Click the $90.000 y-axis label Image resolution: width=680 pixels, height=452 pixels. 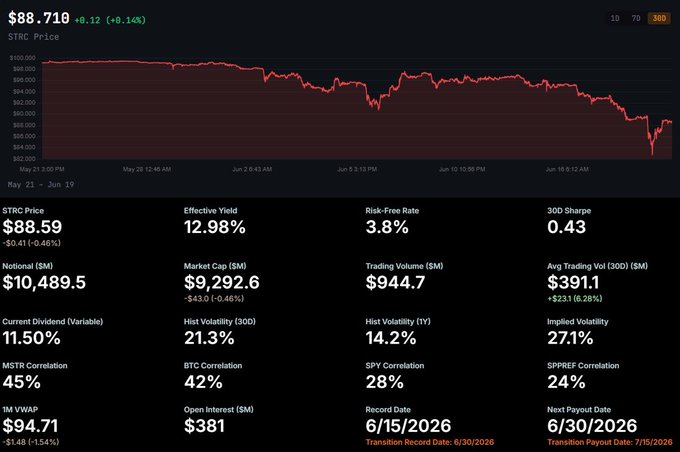pos(24,114)
